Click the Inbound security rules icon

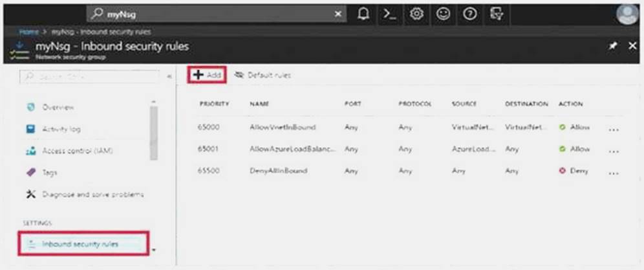coord(31,244)
